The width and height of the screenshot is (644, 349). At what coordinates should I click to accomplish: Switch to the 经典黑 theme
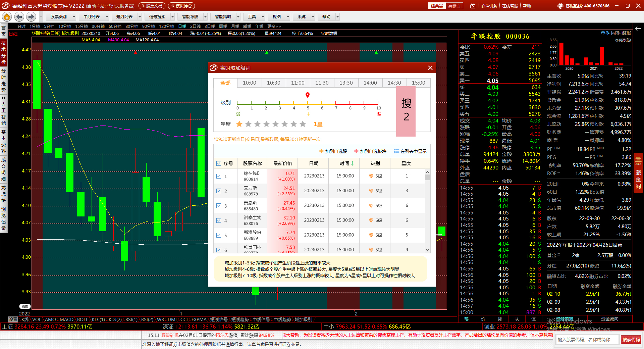437,6
